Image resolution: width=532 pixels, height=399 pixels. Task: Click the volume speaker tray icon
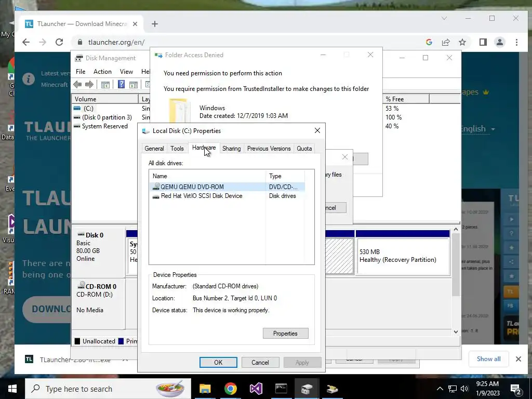pos(464,389)
